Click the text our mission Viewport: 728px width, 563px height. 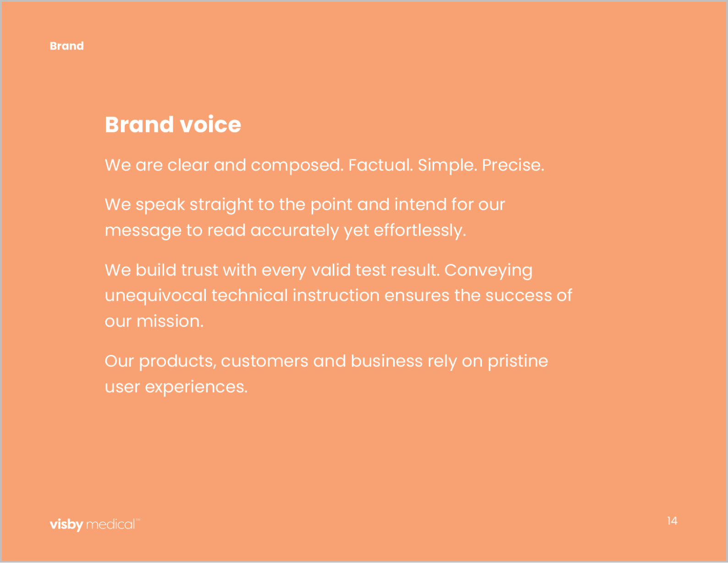point(154,321)
